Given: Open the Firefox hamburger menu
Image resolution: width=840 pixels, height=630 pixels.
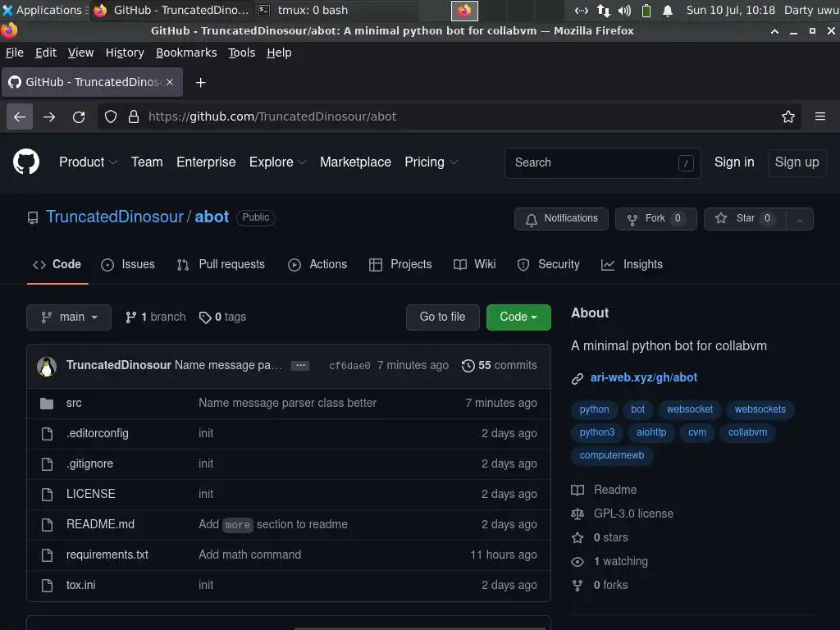Looking at the screenshot, I should [820, 116].
